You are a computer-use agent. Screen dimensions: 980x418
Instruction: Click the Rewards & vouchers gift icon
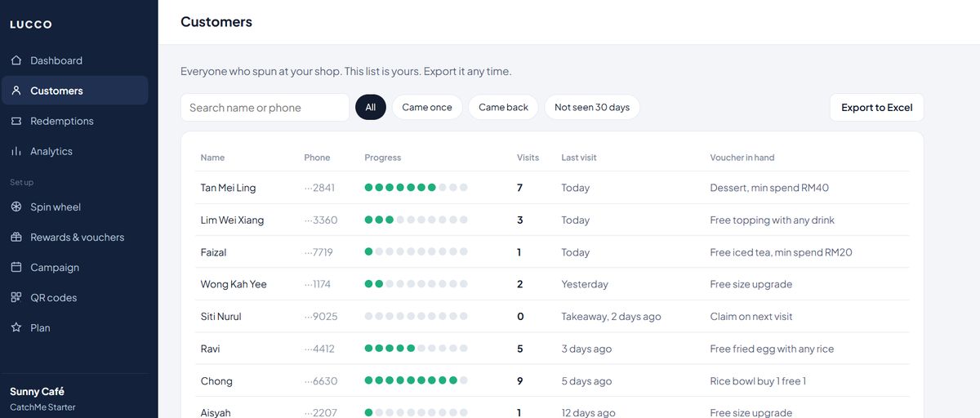click(x=16, y=237)
